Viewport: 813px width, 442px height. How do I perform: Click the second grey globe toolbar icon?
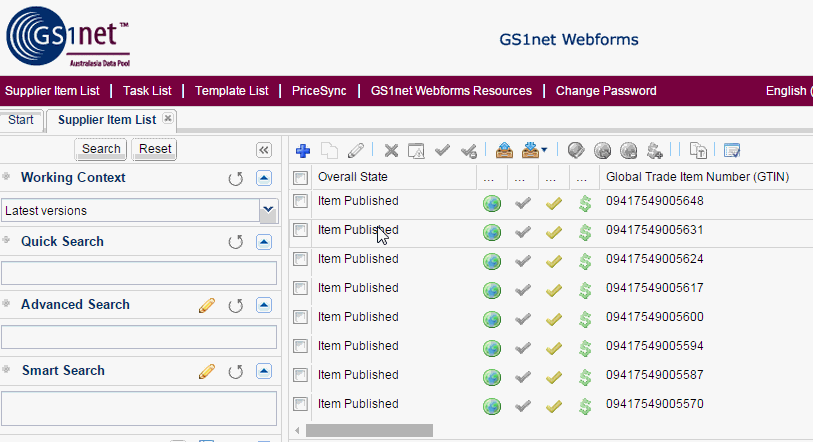pyautogui.click(x=602, y=151)
